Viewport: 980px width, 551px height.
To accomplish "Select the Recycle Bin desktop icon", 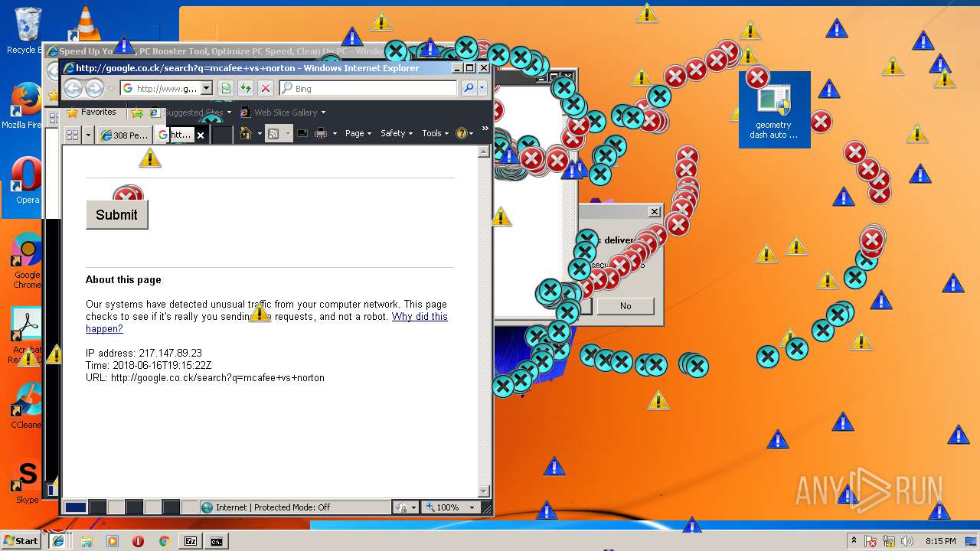I will point(26,31).
